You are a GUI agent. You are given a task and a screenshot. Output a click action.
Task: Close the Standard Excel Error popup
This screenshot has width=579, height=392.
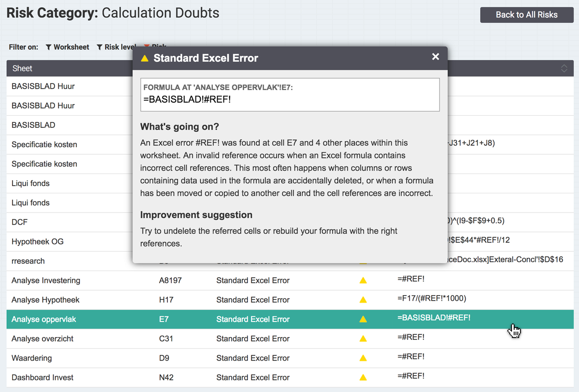[x=435, y=57]
